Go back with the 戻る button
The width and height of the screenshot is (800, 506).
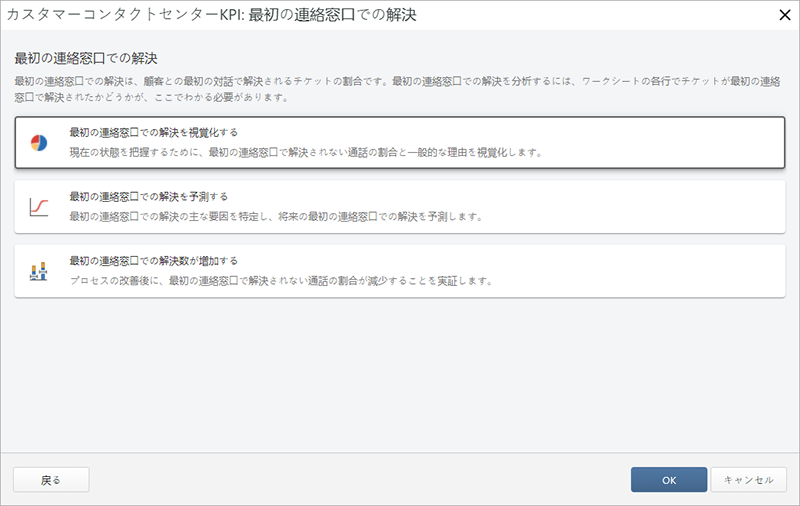point(51,480)
